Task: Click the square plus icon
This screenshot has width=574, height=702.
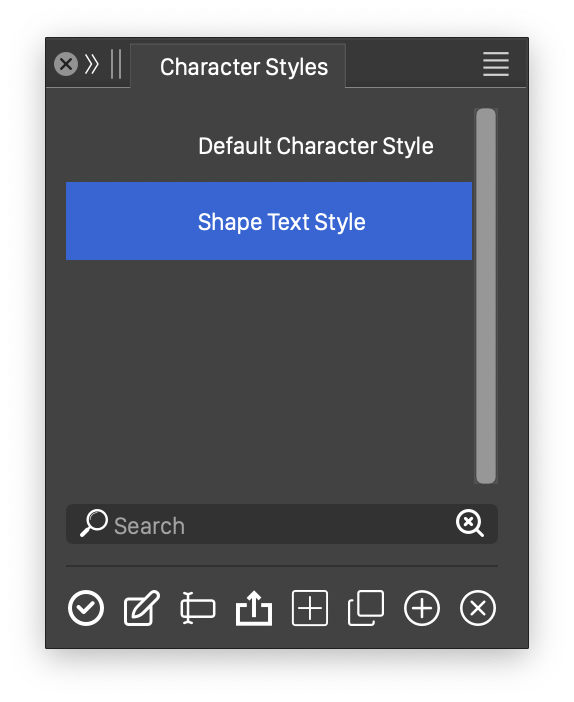Action: tap(310, 608)
